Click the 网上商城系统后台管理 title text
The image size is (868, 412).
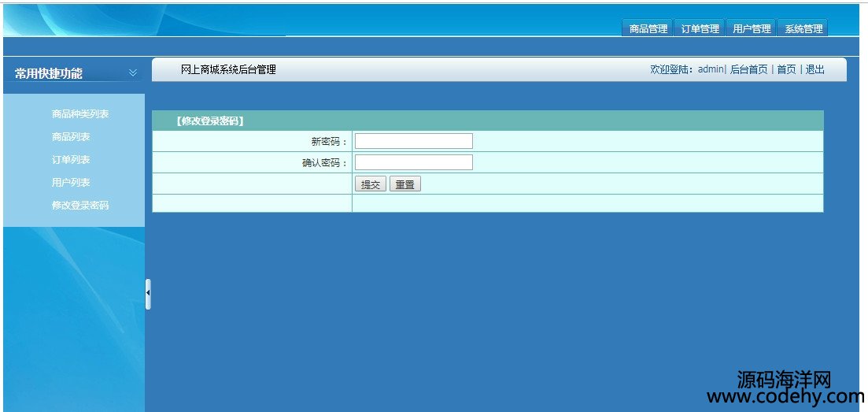228,69
